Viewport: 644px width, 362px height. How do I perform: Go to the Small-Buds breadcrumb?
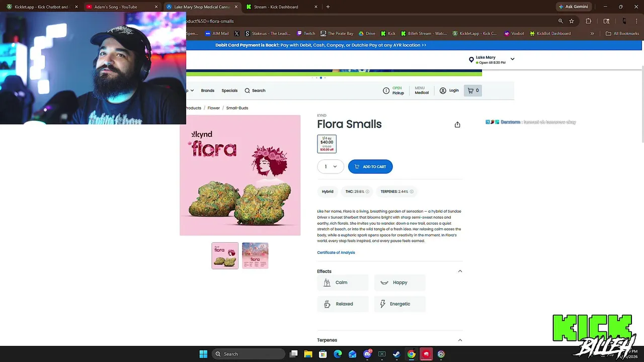coord(237,108)
